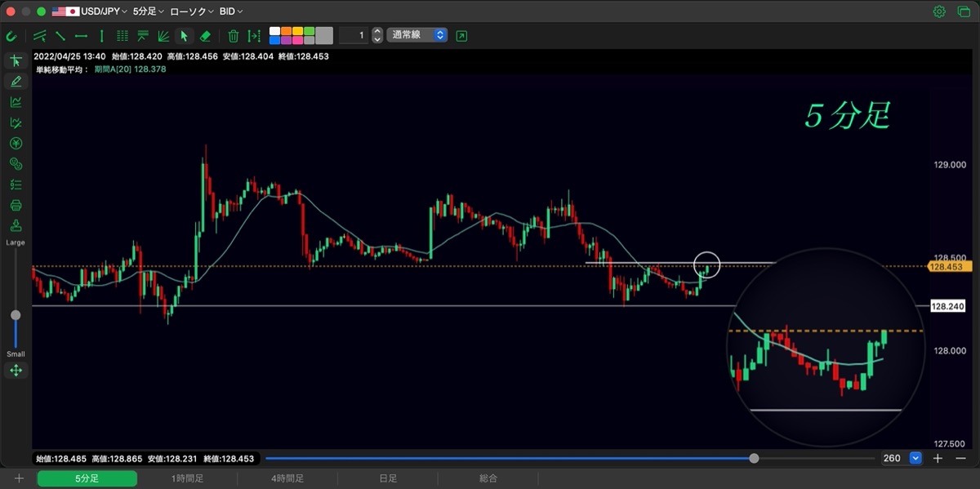Image resolution: width=980 pixels, height=489 pixels.
Task: Select the magnet snap tool
Action: coord(11,36)
